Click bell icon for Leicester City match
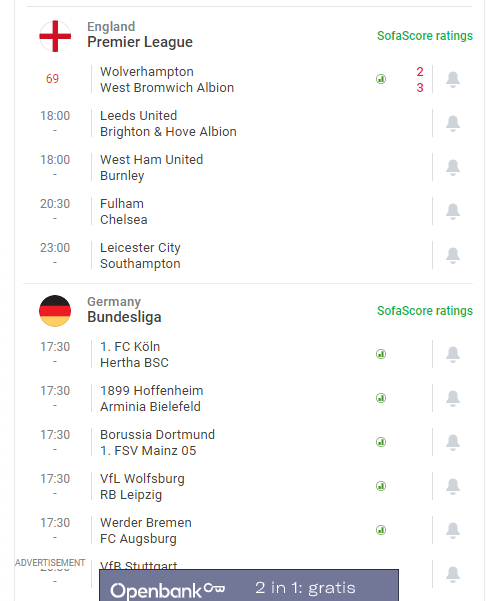The height and width of the screenshot is (601, 489). click(x=453, y=256)
